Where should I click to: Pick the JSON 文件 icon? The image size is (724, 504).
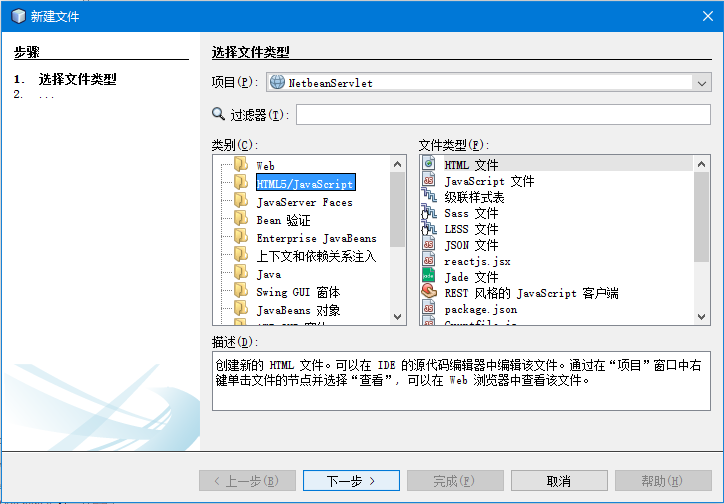point(429,245)
